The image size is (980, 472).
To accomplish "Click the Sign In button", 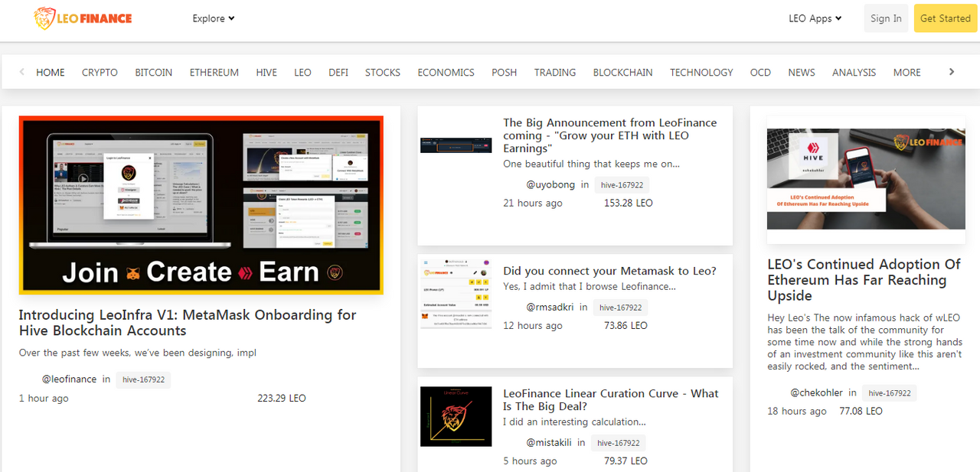I will (x=886, y=18).
